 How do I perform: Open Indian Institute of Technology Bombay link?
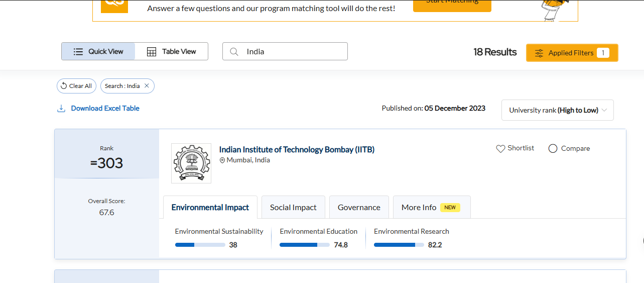pos(297,149)
